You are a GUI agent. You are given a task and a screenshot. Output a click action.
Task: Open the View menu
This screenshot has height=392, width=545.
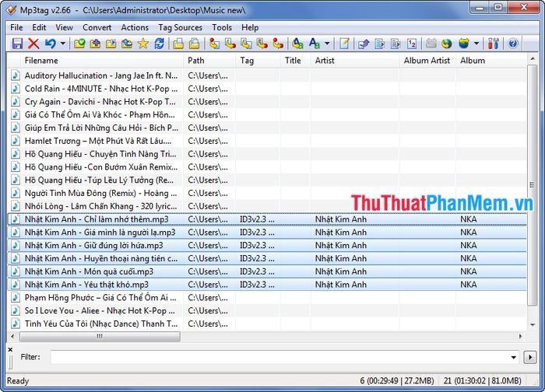pos(65,27)
